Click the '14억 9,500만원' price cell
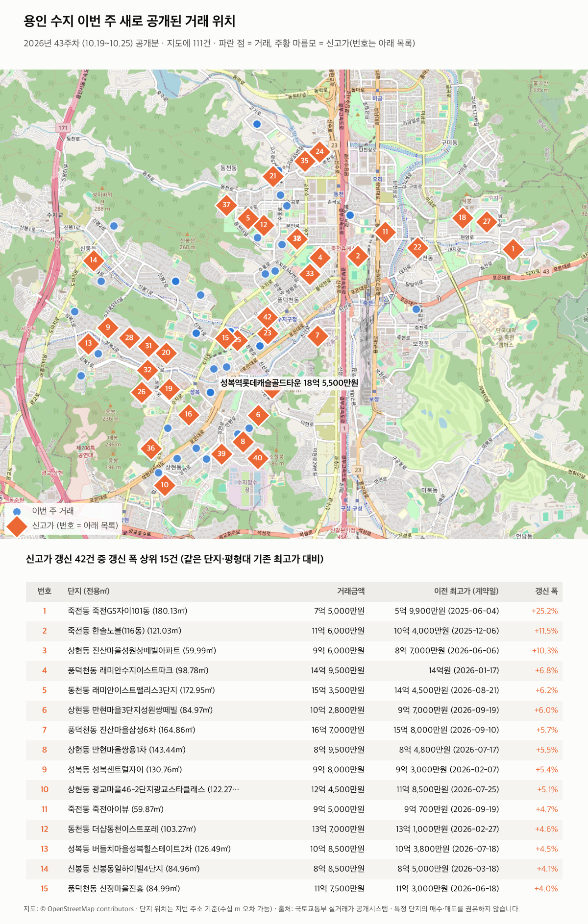This screenshot has width=588, height=924. pos(338,670)
